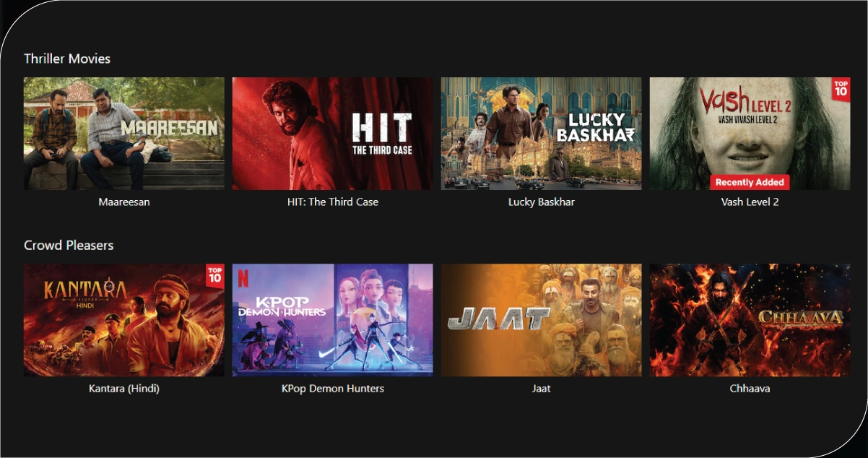Click the Vash Level 2 poster
The width and height of the screenshot is (868, 458).
coord(750,134)
